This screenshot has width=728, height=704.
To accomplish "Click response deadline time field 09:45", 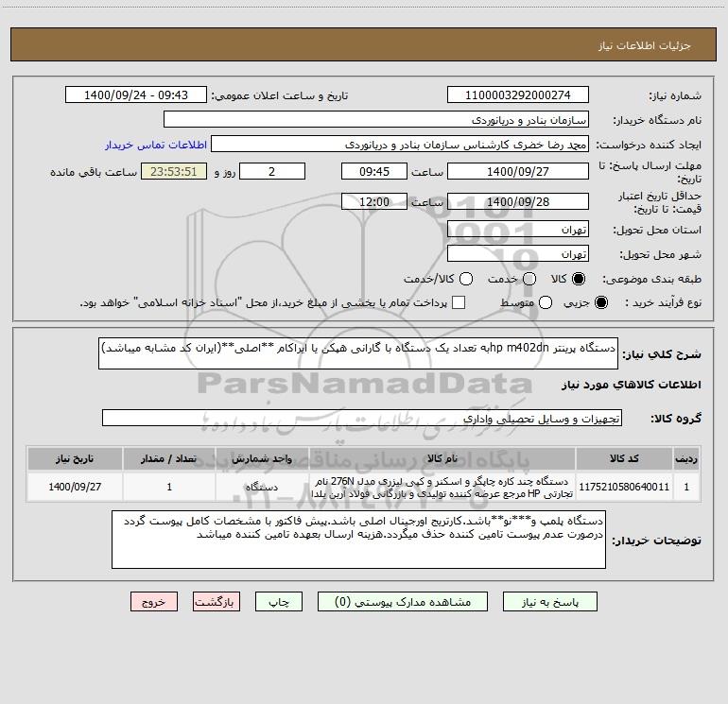I will [x=374, y=171].
